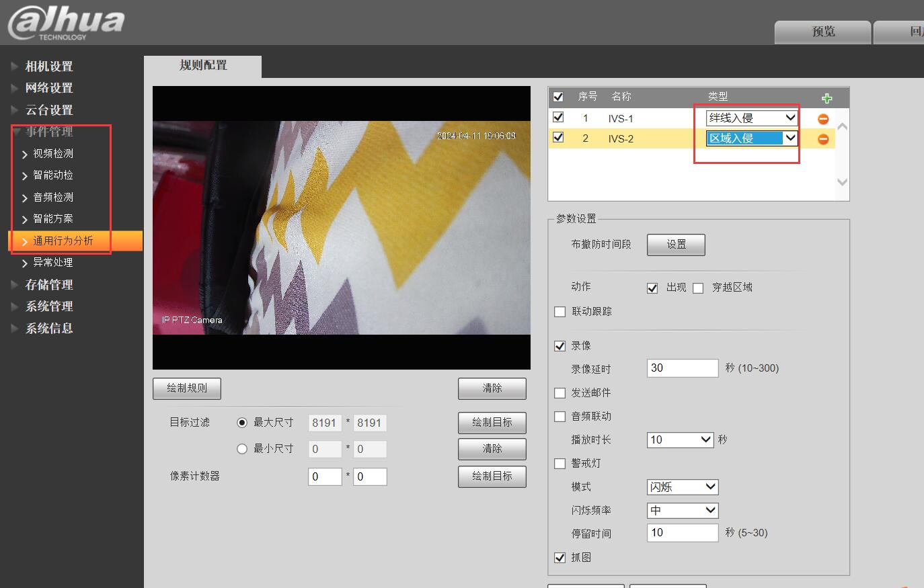Enable 联动跟踪 checkbox
924x588 pixels.
[x=560, y=312]
